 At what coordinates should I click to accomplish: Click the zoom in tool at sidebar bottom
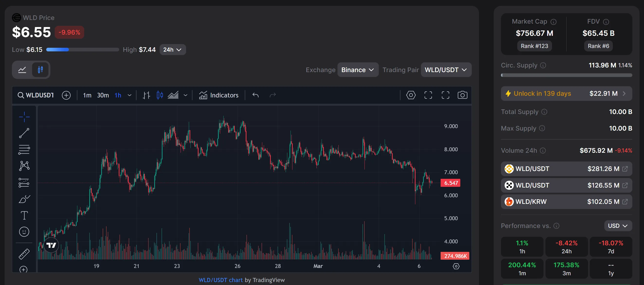tap(24, 269)
